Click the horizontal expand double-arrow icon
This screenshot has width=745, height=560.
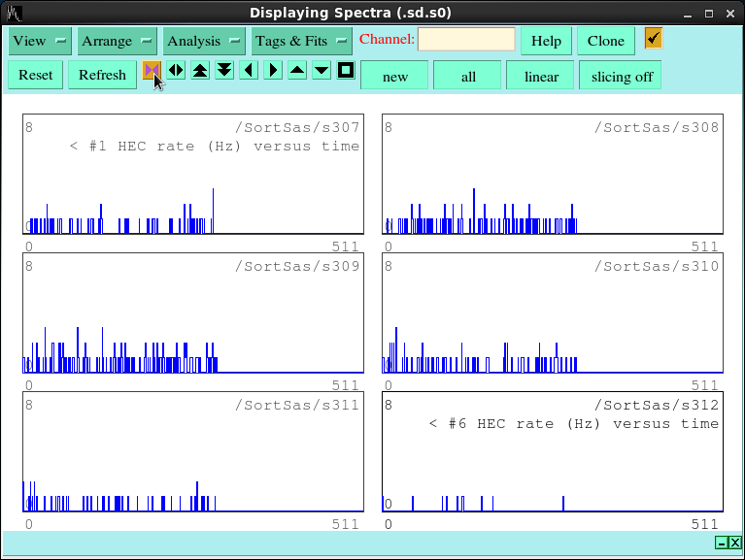[x=176, y=71]
